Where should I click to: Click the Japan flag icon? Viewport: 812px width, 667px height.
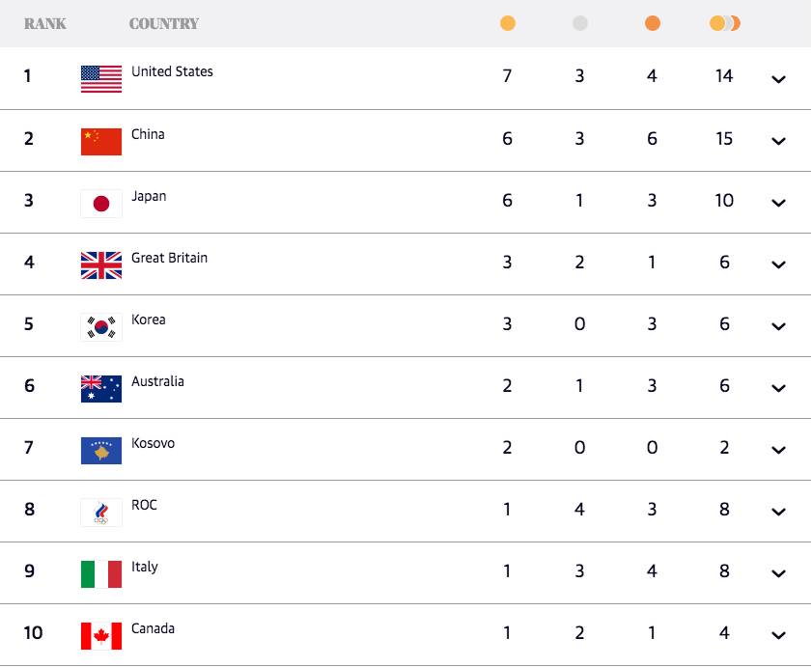pos(101,203)
